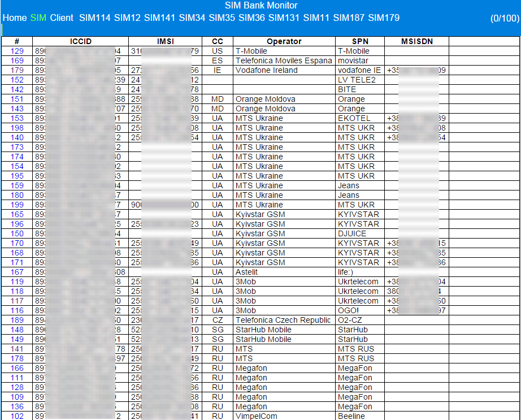Open SIM number 153 link

tap(17, 118)
